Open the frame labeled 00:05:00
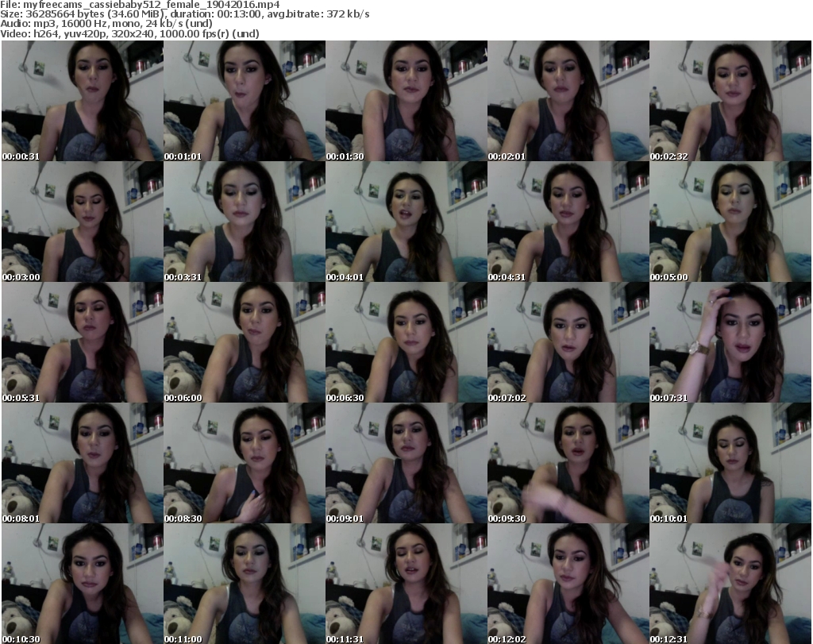 (730, 222)
